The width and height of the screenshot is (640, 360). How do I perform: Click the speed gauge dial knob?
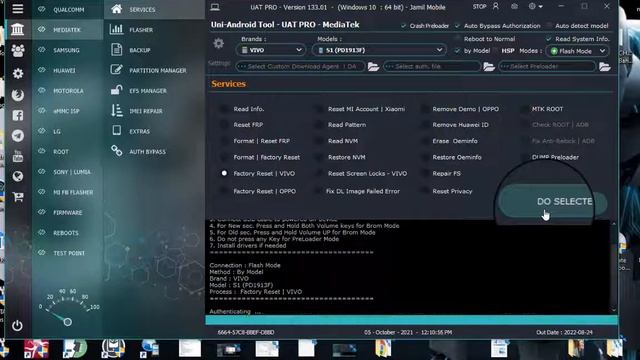[68, 322]
